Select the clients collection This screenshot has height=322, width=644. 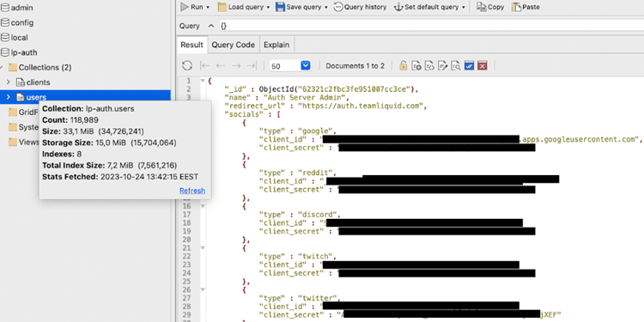pos(38,82)
